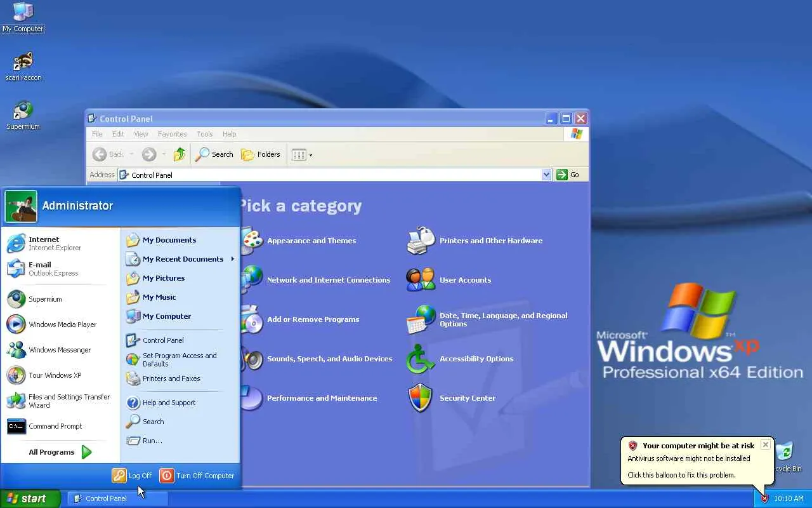Click the Search toolbar button in Control Panel
The width and height of the screenshot is (812, 508).
(214, 154)
